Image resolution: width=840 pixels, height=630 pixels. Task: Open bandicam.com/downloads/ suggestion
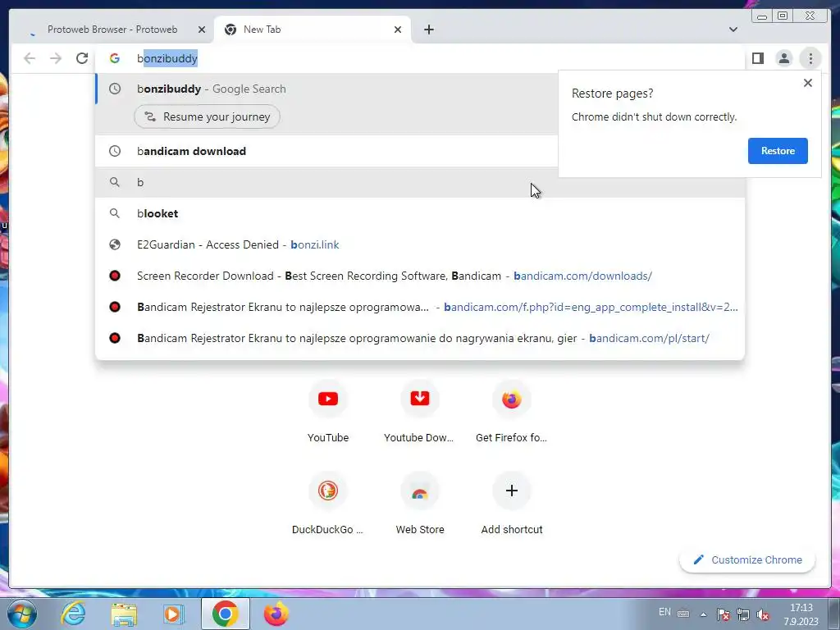point(419,276)
